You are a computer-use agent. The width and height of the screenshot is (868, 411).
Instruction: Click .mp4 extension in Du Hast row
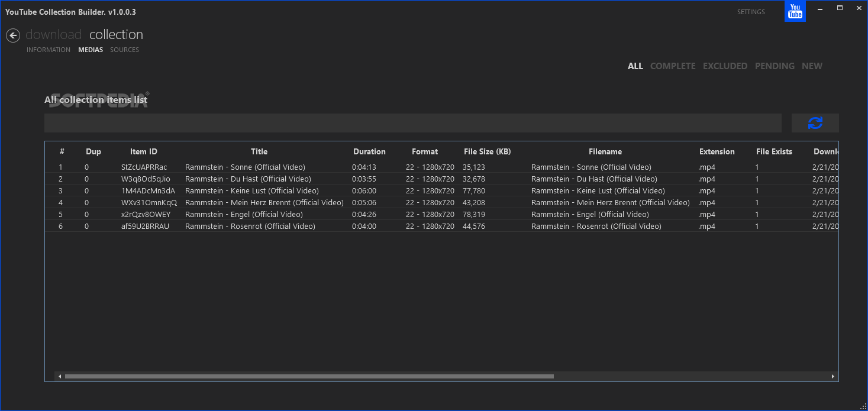(707, 179)
